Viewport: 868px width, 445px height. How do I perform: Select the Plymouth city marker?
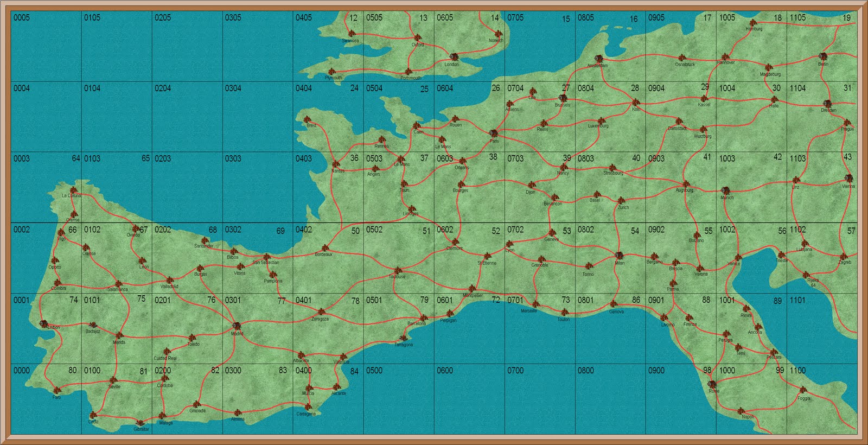coord(333,71)
